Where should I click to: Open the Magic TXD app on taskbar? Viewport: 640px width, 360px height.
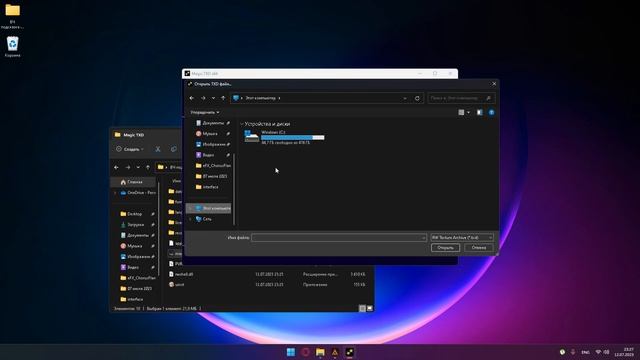tap(349, 352)
